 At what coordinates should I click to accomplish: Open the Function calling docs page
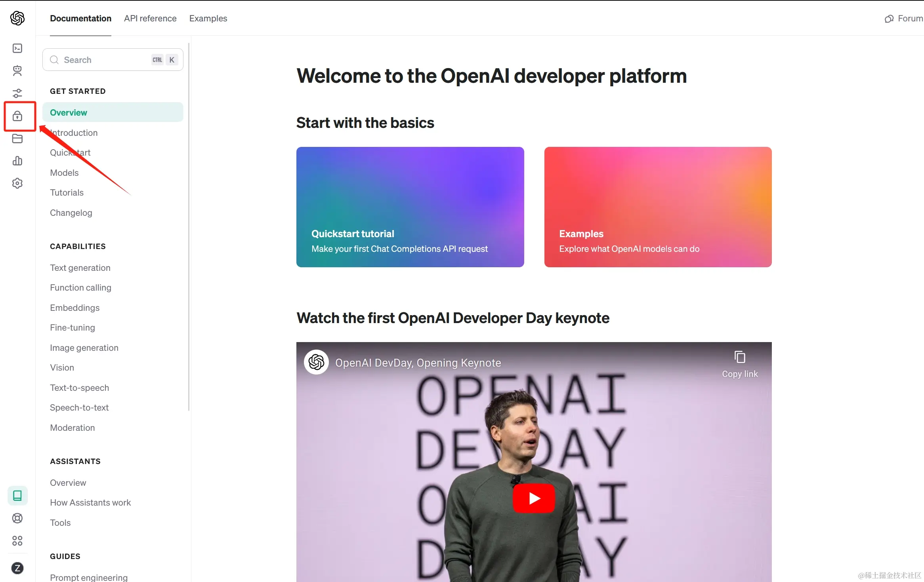(x=80, y=288)
